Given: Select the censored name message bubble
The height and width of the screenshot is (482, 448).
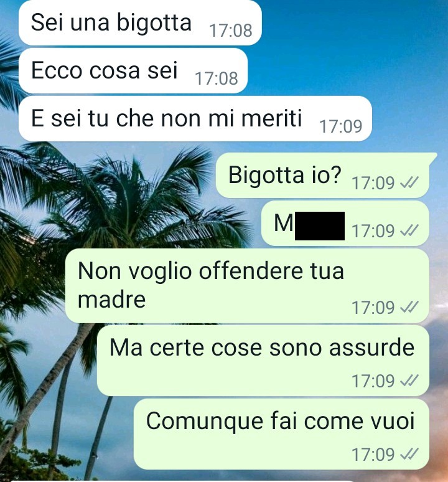Looking at the screenshot, I should pos(345,223).
